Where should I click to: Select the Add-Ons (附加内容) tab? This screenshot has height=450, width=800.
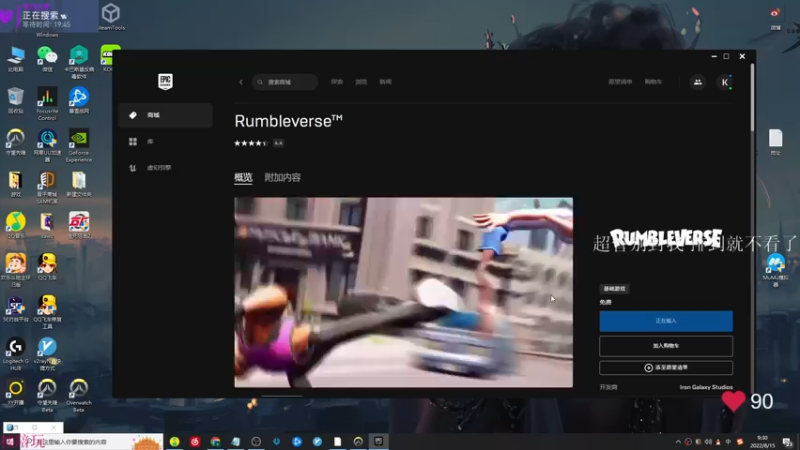coord(282,178)
